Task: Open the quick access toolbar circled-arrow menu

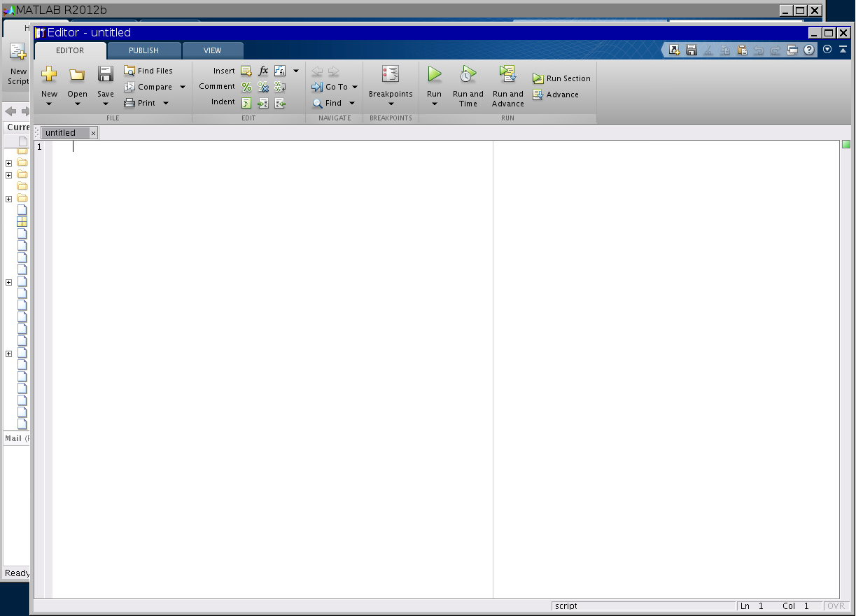Action: click(827, 50)
